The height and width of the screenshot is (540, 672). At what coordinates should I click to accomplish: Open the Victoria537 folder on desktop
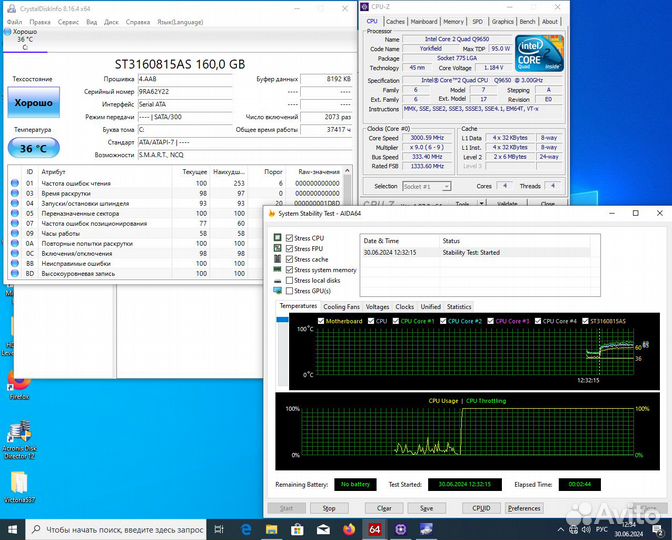click(x=20, y=485)
